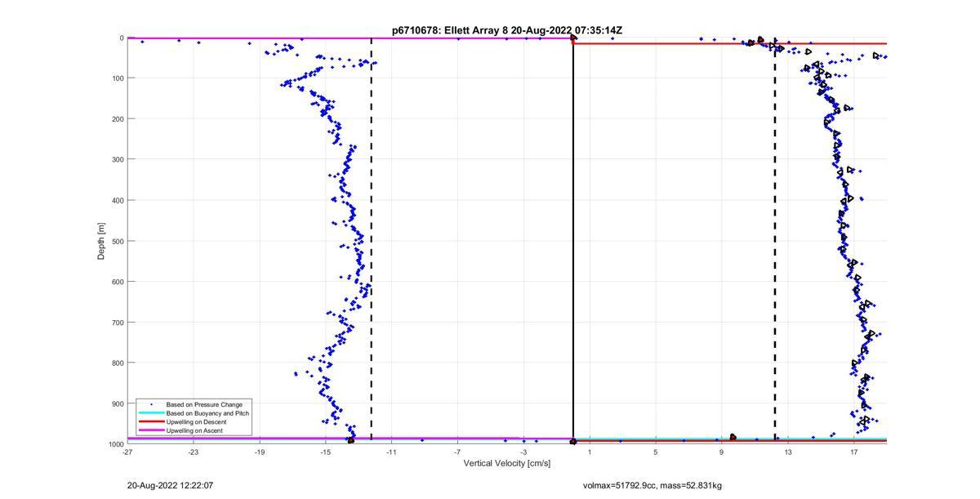The width and height of the screenshot is (980, 499).
Task: Select the Depth [m] axis label
Action: point(101,241)
